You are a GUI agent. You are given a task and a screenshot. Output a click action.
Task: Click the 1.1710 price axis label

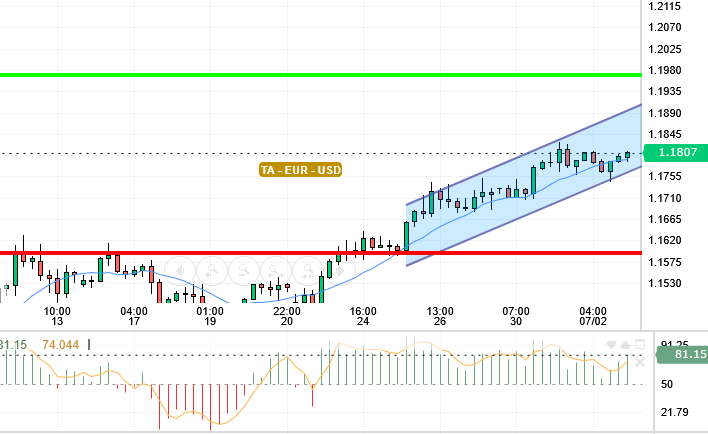point(664,198)
